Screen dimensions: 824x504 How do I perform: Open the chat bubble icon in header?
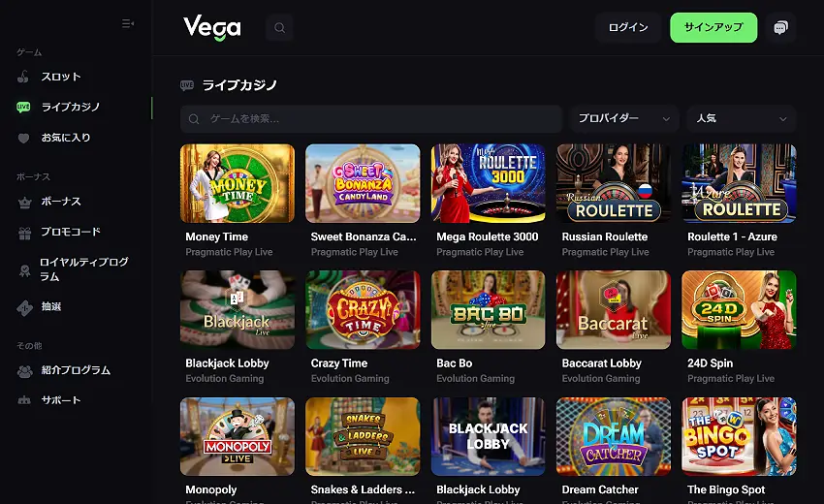pyautogui.click(x=781, y=27)
